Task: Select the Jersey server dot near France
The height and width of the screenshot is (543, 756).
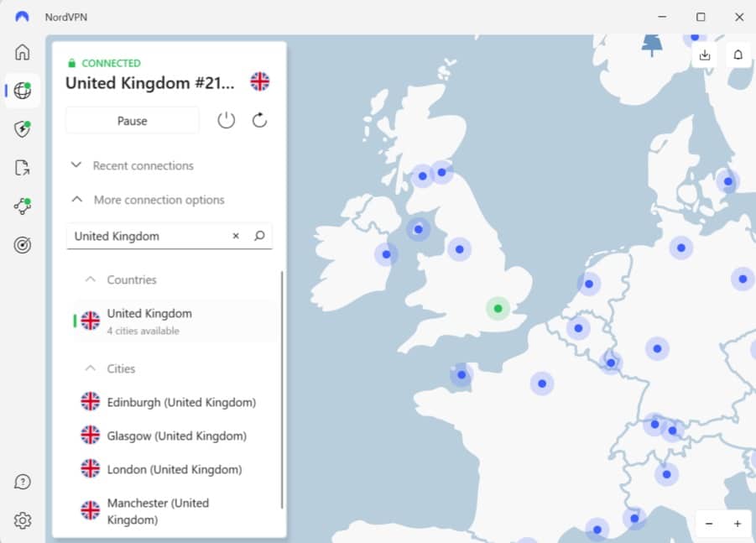Action: point(461,374)
